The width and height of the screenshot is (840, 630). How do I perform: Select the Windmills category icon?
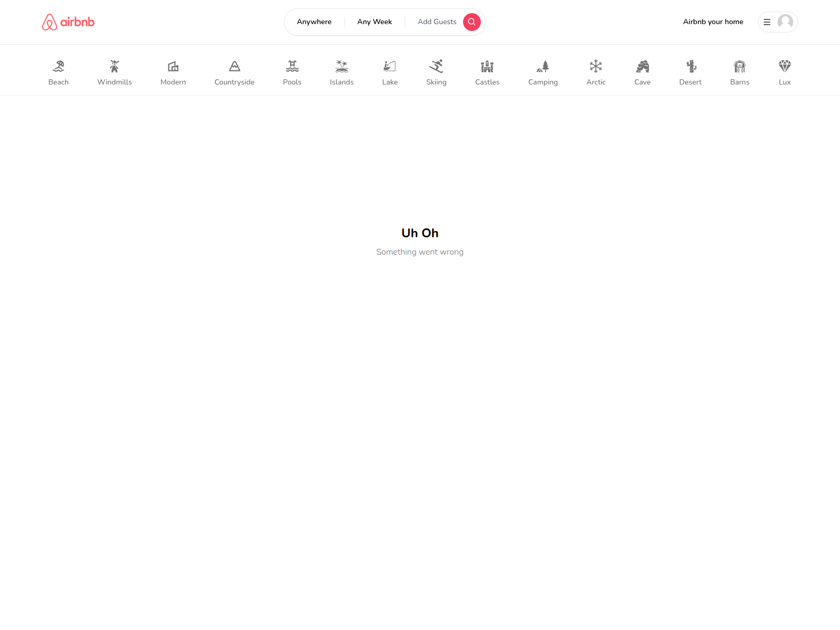click(x=114, y=67)
